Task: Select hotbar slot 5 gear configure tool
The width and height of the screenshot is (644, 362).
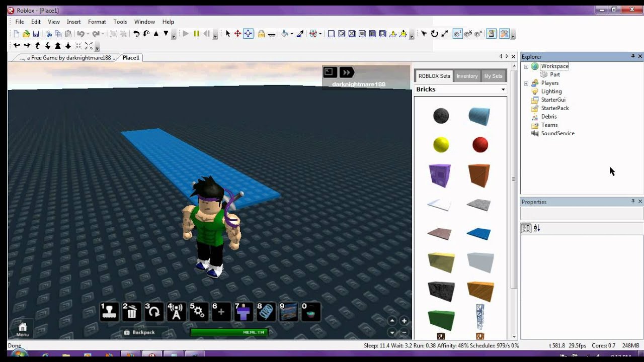Action: point(198,312)
